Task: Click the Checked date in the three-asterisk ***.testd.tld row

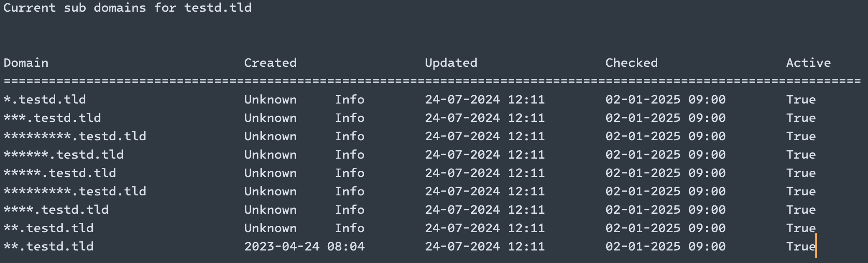Action: click(x=665, y=118)
